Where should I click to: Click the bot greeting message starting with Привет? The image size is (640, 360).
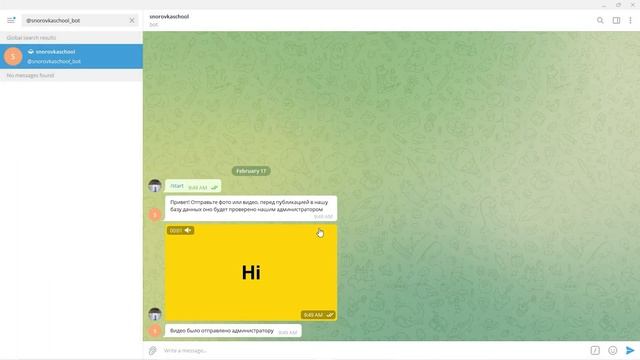pos(251,208)
